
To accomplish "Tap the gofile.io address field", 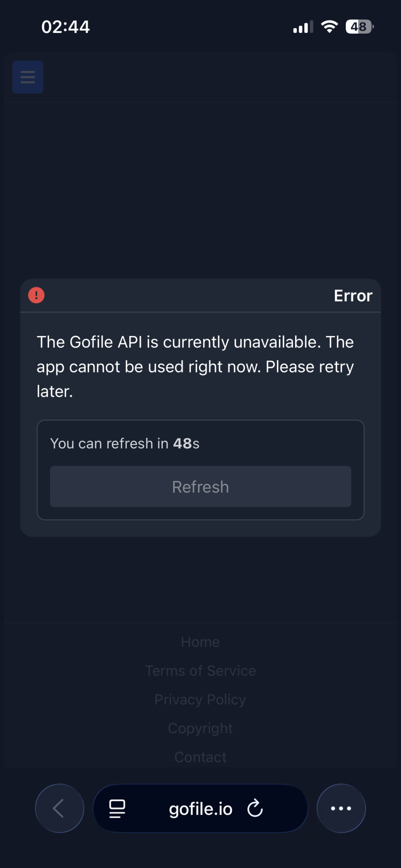I will click(x=200, y=808).
